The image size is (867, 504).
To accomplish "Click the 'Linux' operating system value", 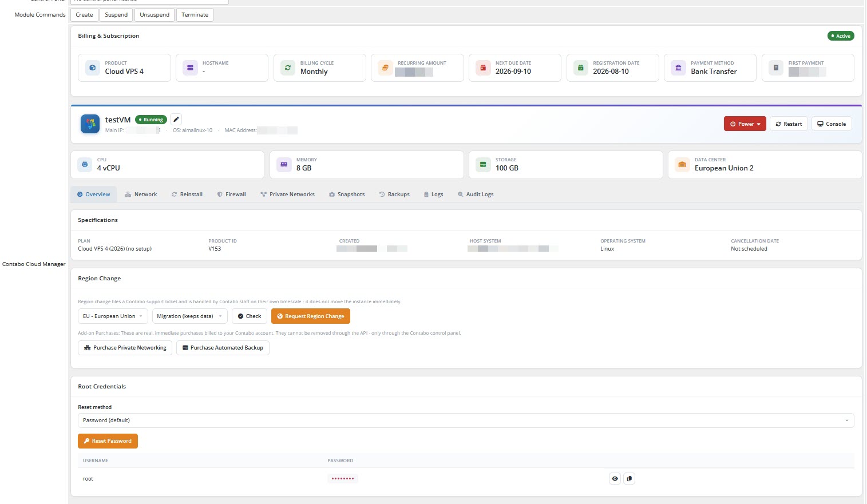I will 607,249.
